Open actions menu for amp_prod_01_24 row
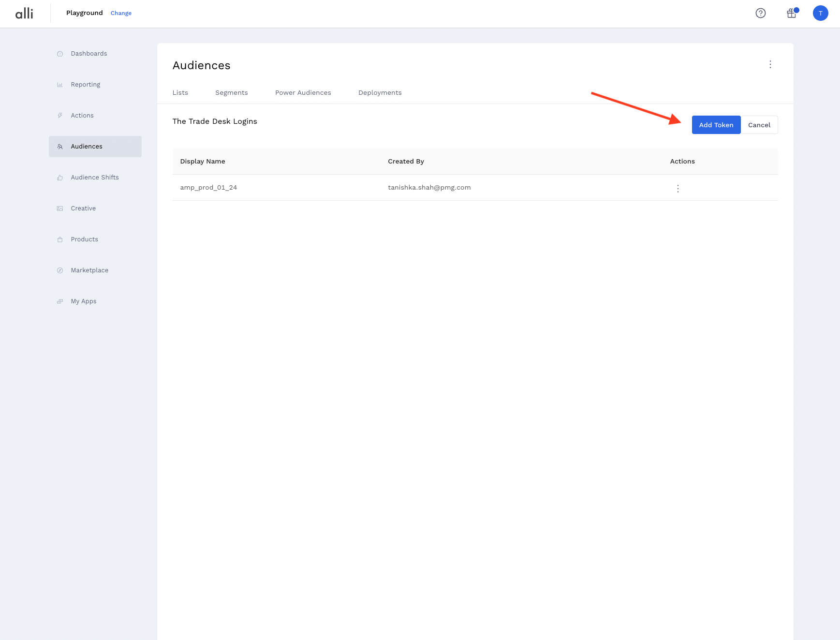This screenshot has width=840, height=640. point(678,188)
